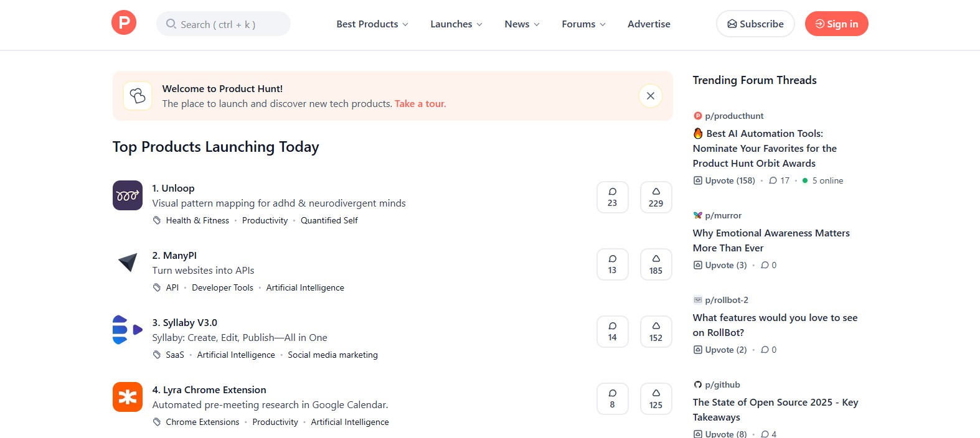980x438 pixels.
Task: Select the Developer Tools tag
Action: pyautogui.click(x=222, y=287)
